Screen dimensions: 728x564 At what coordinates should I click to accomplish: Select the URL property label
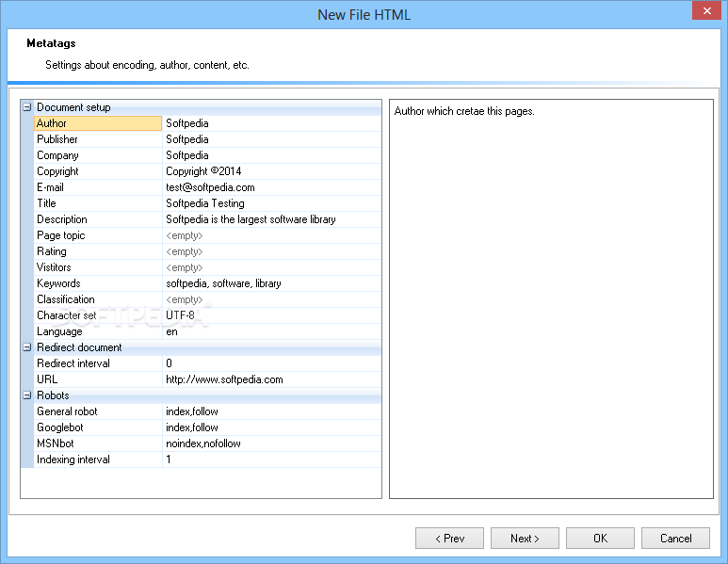pos(98,379)
